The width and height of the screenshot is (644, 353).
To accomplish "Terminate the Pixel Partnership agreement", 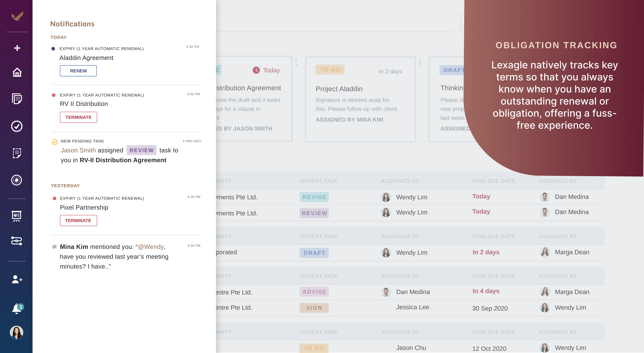I will (78, 221).
